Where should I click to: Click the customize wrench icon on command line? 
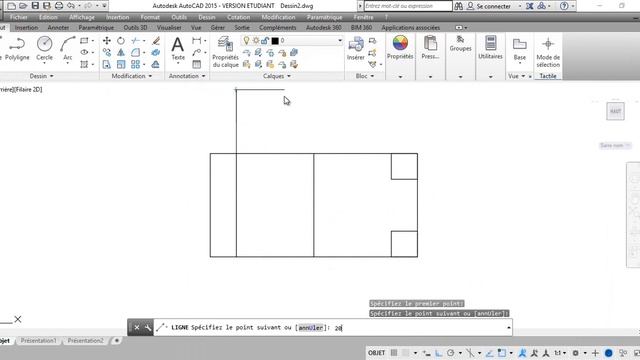pos(148,327)
